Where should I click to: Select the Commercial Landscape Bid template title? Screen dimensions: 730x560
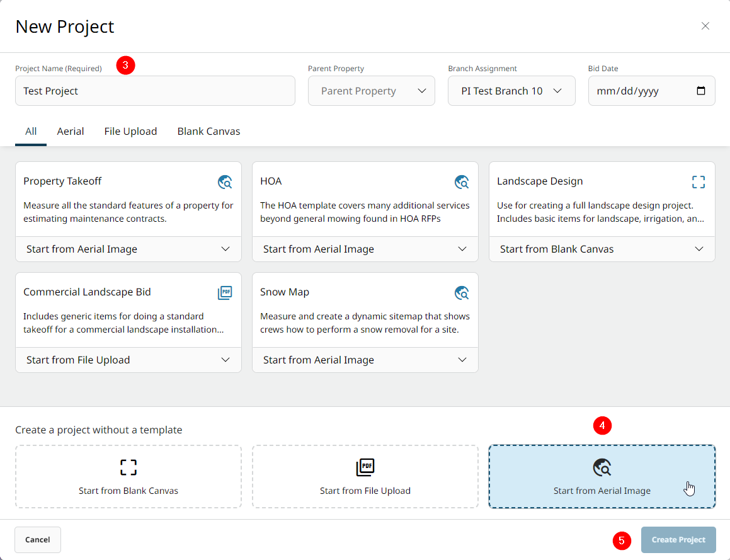point(87,292)
